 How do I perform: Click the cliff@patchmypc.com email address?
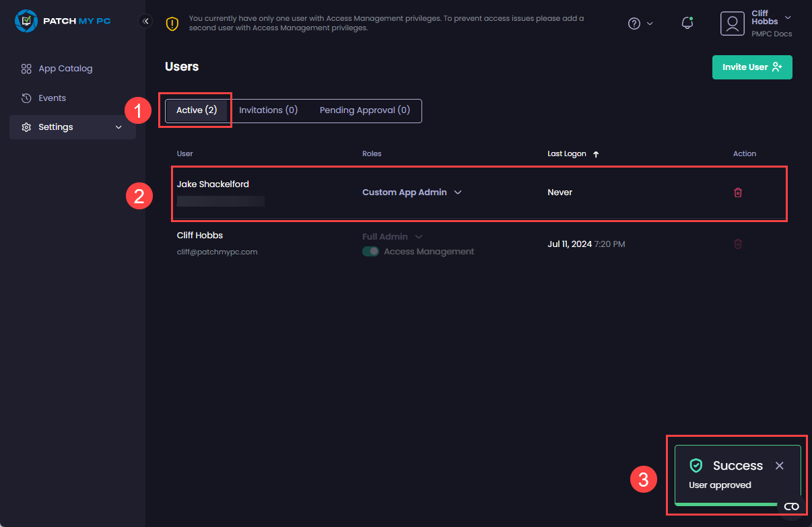click(x=217, y=251)
